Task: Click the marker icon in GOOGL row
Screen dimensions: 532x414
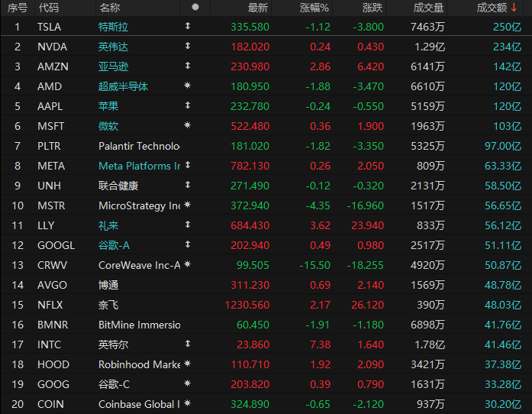Action: coord(188,244)
